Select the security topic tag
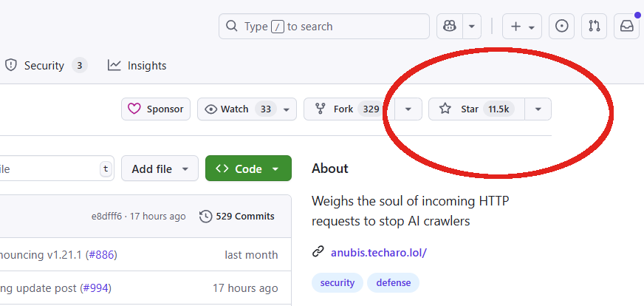The height and width of the screenshot is (306, 644). pos(338,282)
